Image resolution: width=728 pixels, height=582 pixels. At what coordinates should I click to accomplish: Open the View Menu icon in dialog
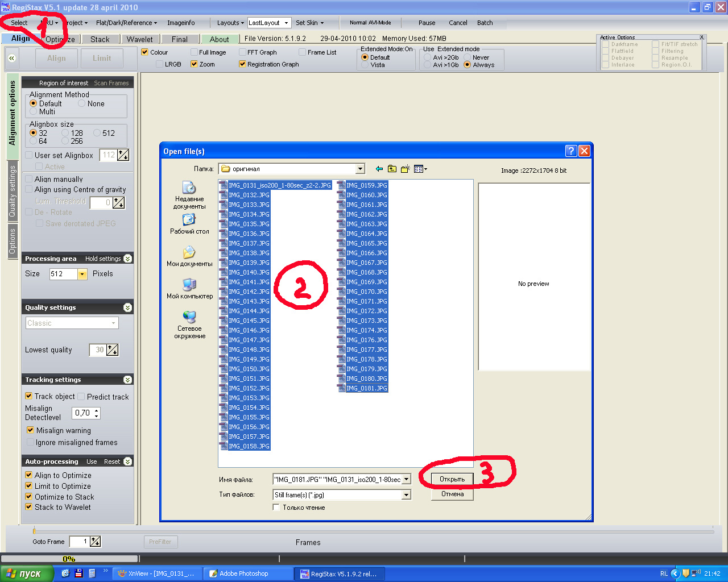(420, 169)
